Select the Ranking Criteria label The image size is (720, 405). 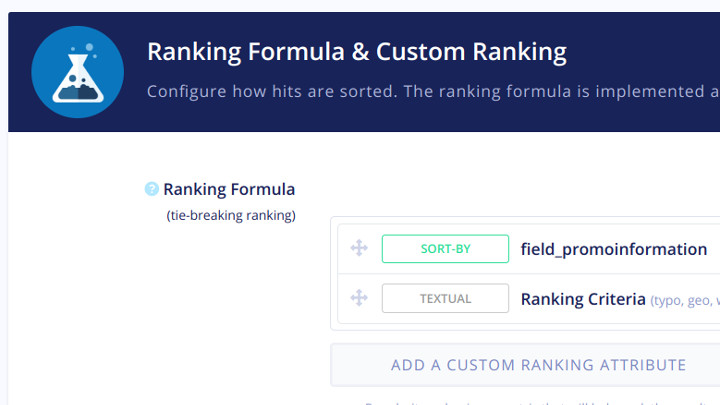pos(583,299)
